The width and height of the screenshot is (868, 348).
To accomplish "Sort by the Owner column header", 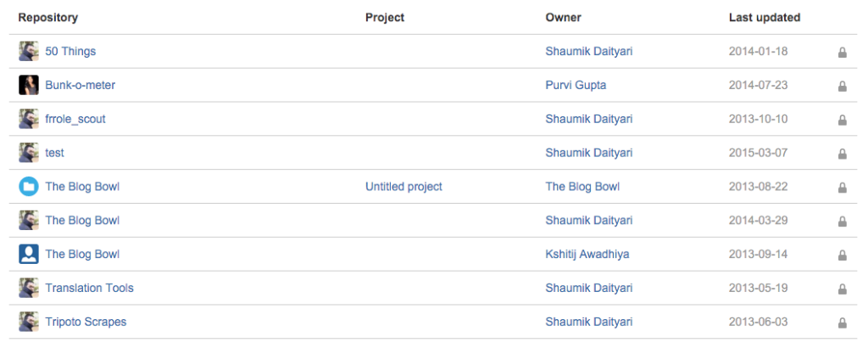I will pyautogui.click(x=564, y=17).
